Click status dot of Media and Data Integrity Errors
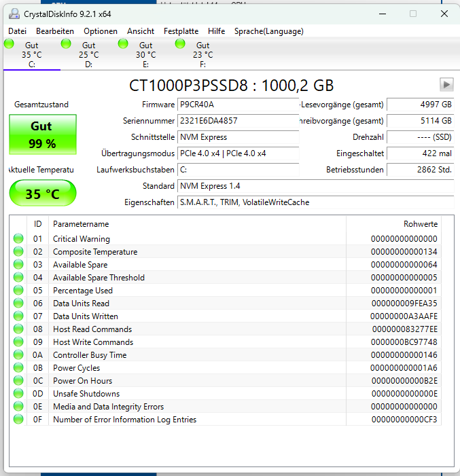Viewport: 460px width, 476px height. 18,406
